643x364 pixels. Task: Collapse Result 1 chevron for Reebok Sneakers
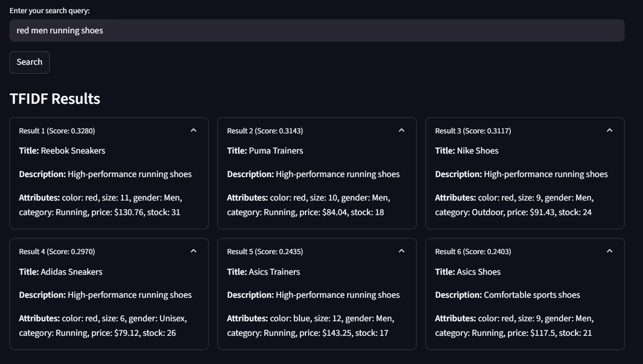point(194,130)
